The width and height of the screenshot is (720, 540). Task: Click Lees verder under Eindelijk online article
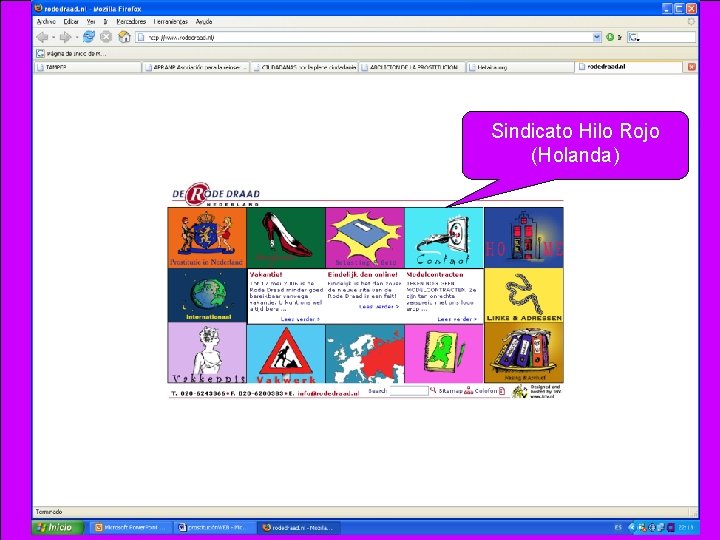point(379,306)
